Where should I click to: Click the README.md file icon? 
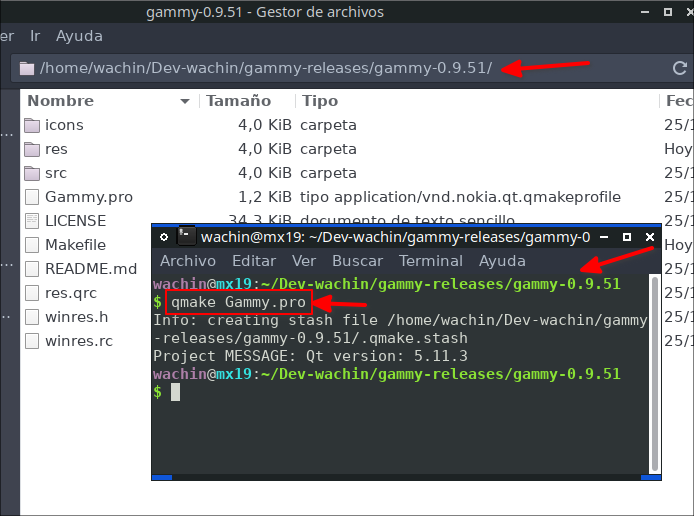point(32,269)
